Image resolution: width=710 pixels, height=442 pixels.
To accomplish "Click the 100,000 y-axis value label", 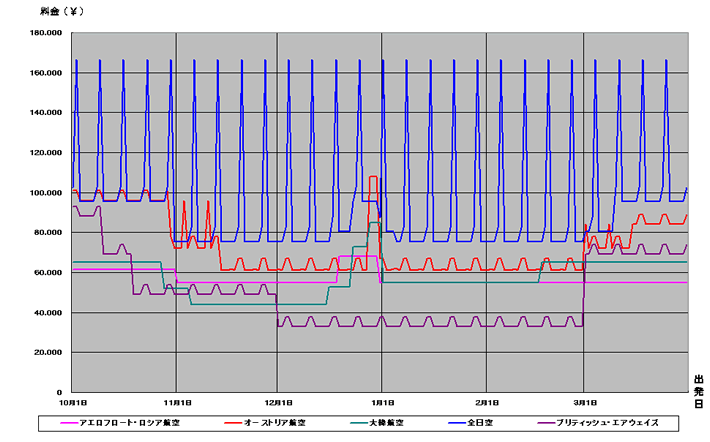I will [x=46, y=193].
